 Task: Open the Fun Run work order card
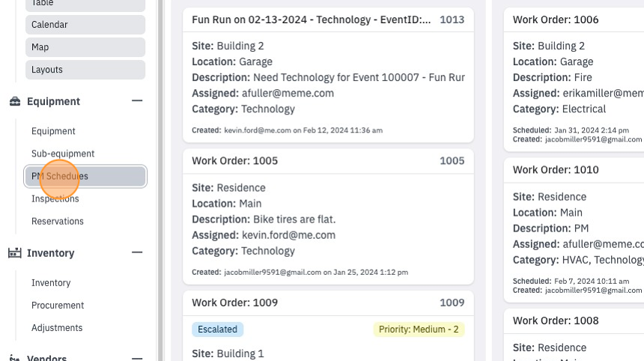328,75
